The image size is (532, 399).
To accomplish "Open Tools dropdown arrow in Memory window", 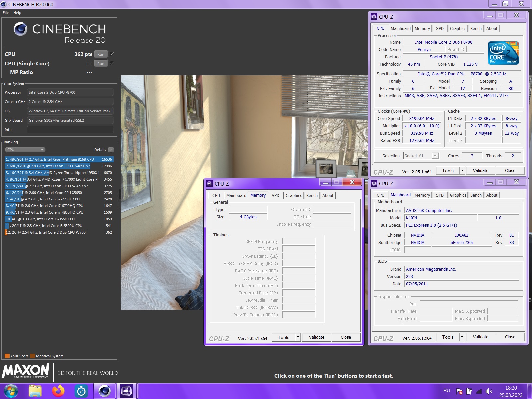I will coord(298,337).
